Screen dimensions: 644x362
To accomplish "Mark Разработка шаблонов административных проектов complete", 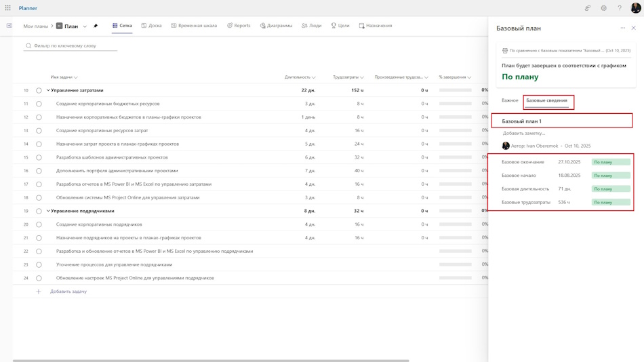I will point(39,157).
